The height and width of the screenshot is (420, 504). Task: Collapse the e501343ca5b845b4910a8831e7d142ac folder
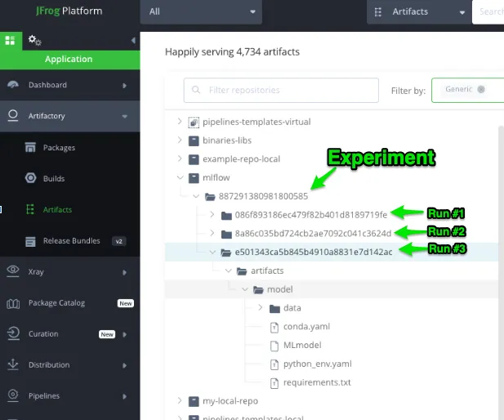(x=212, y=252)
